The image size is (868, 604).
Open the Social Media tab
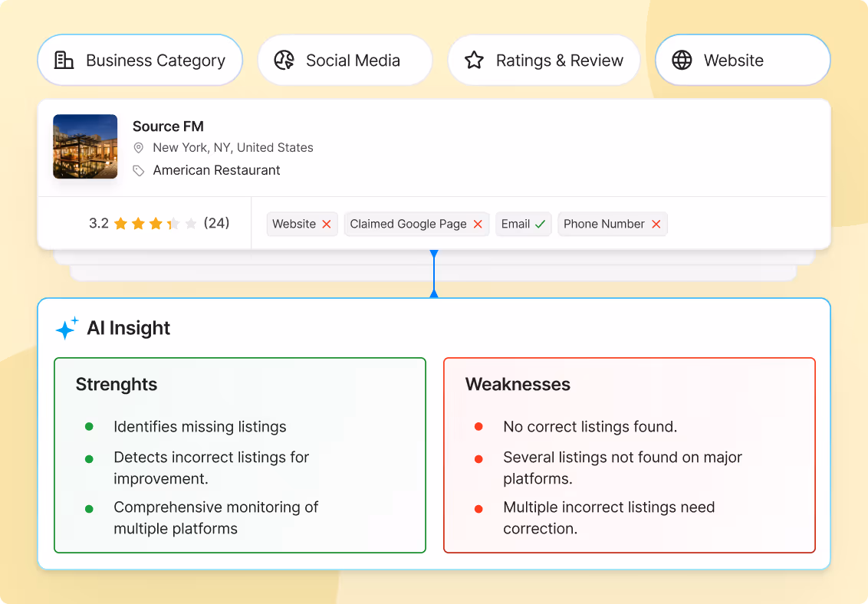[345, 60]
